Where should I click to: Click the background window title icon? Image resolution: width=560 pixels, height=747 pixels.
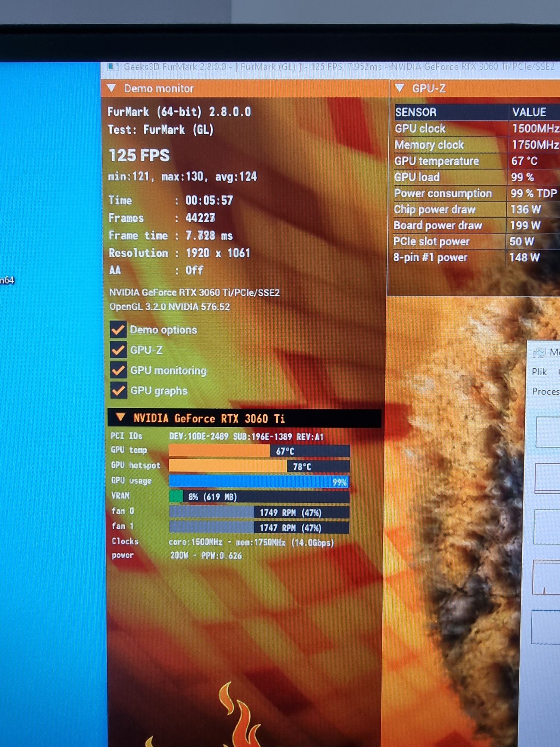pyautogui.click(x=539, y=352)
